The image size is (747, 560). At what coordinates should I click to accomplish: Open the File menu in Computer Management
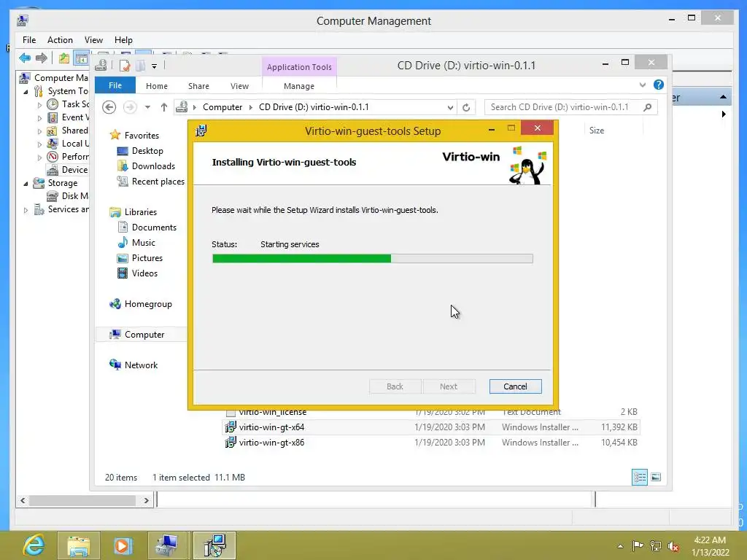coord(29,40)
